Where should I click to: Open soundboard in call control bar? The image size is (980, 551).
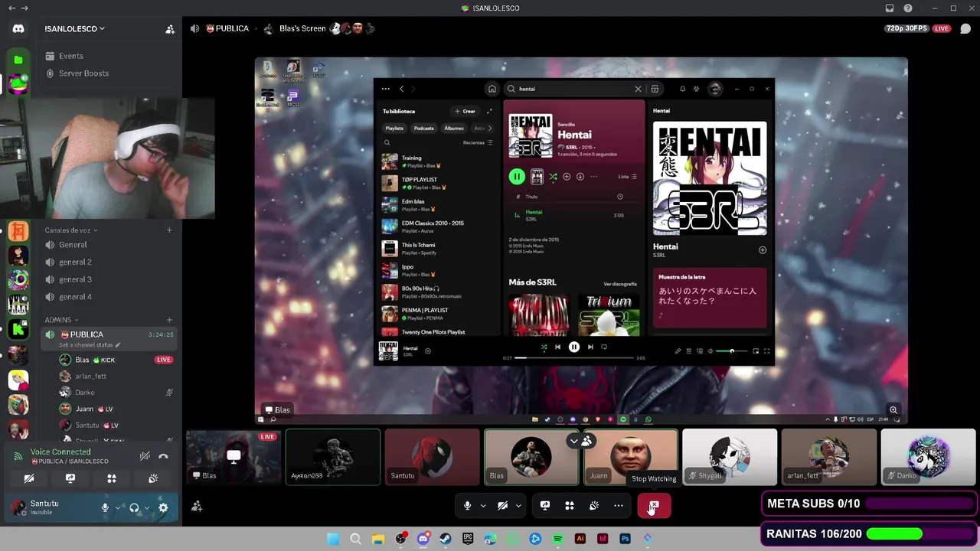click(x=594, y=506)
